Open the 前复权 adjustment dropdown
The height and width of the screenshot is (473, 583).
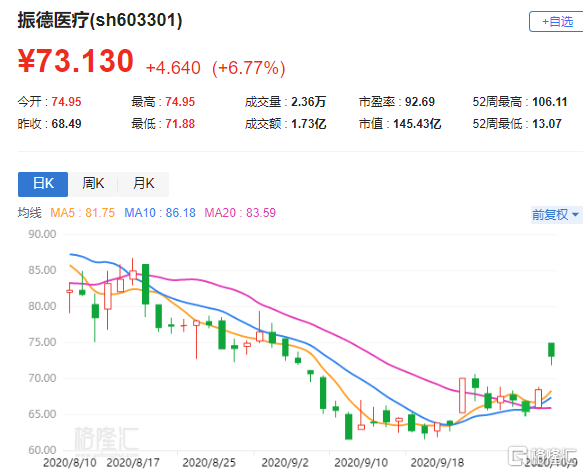[x=556, y=215]
